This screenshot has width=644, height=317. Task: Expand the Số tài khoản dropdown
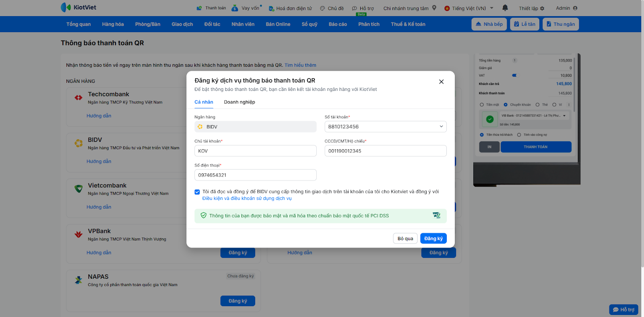[441, 127]
